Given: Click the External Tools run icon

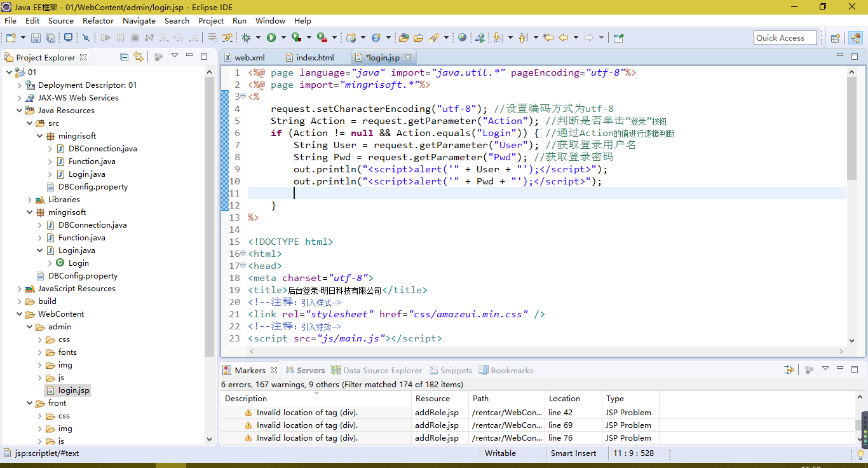Looking at the screenshot, I should click(322, 38).
